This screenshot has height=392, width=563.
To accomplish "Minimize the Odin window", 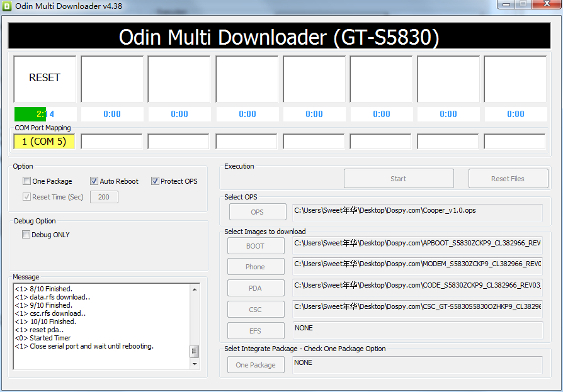I will point(506,4).
